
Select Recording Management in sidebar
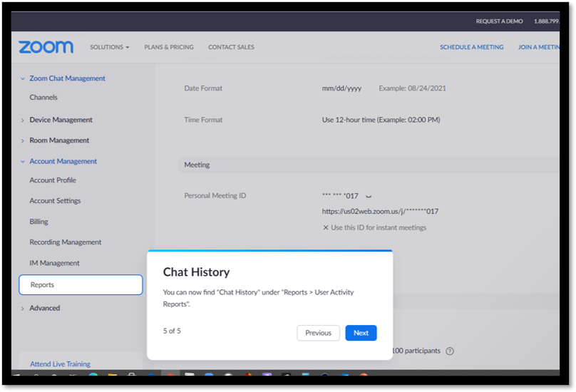click(66, 242)
